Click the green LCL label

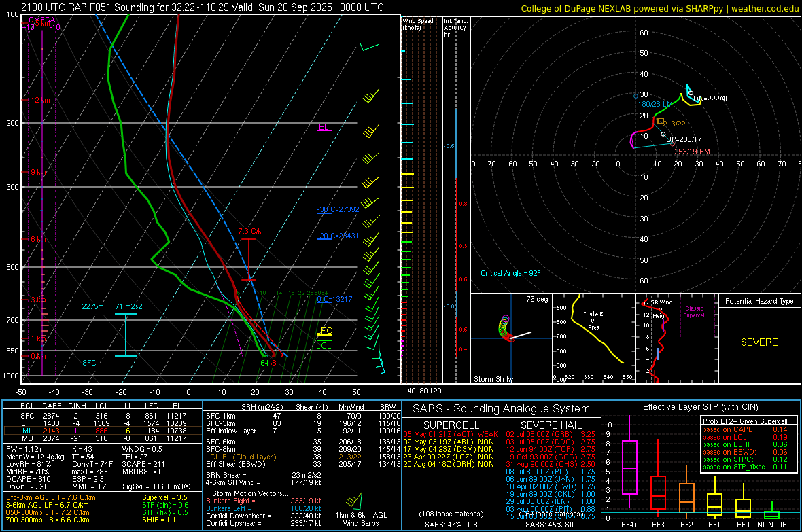[x=324, y=346]
